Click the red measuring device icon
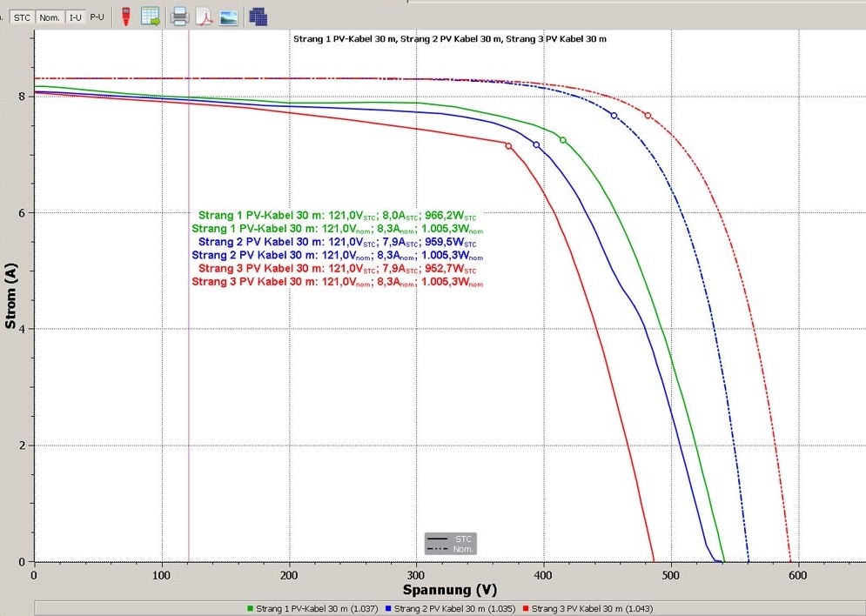Viewport: 866px width, 616px height. coord(126,17)
